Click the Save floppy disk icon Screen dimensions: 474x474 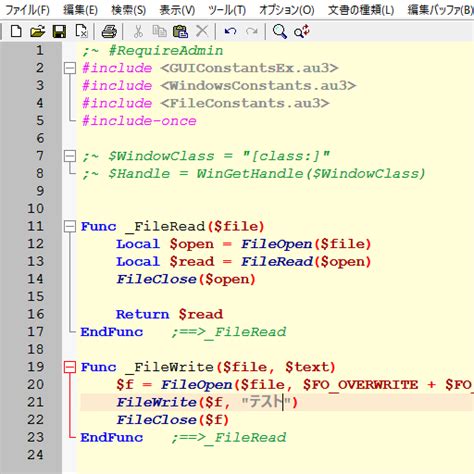[59, 31]
